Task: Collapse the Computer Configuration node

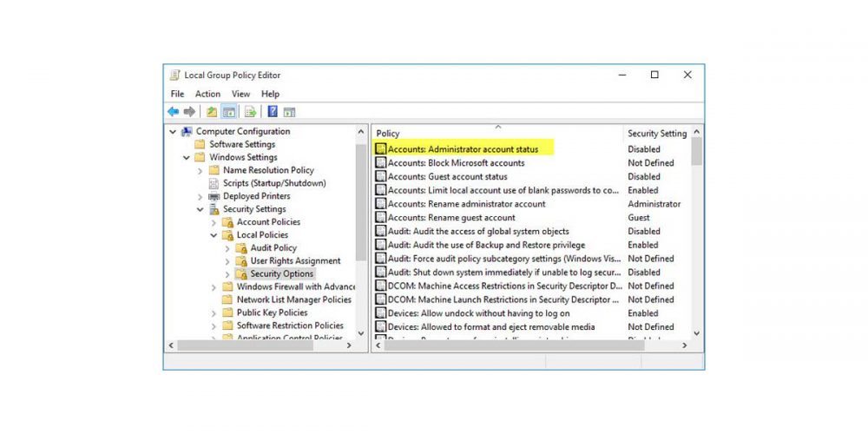Action: [x=173, y=132]
